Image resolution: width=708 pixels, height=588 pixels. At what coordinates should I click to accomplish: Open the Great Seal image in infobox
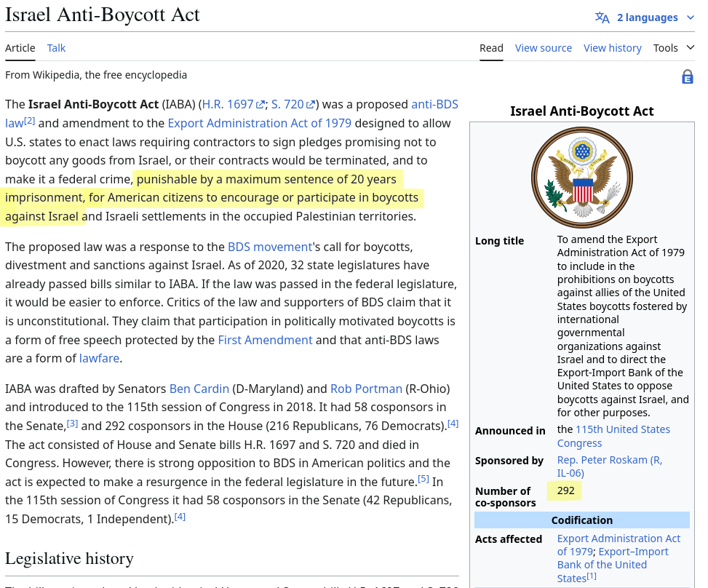click(x=582, y=178)
